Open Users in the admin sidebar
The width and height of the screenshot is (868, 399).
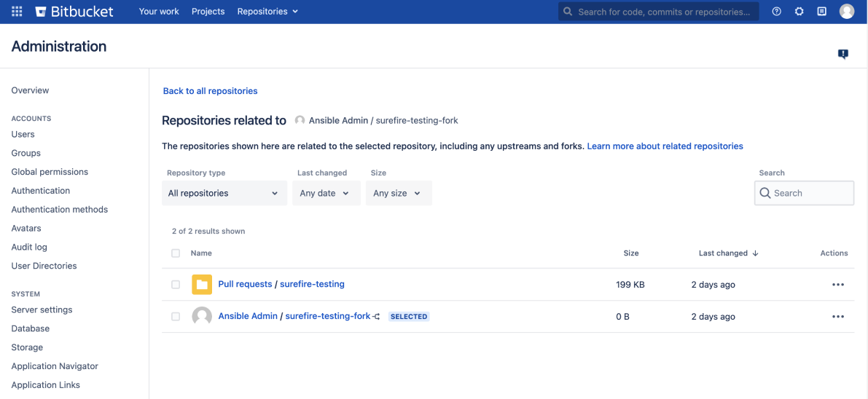pyautogui.click(x=23, y=134)
